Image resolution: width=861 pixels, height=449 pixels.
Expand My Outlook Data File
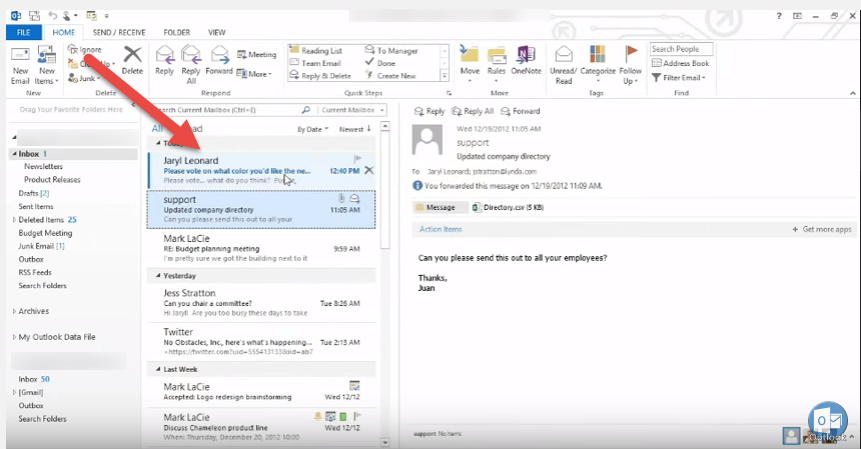(x=14, y=337)
